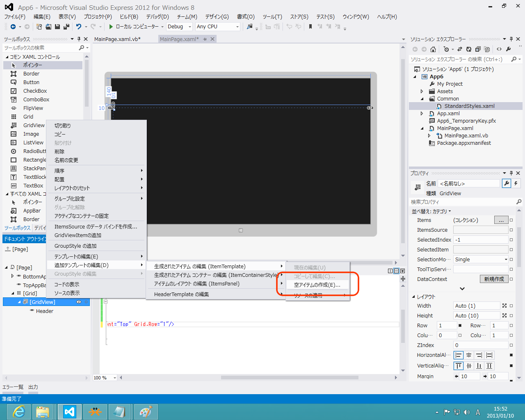Screen dimensions: 525x420
Task: Set HorizontalAlignment to Left
Action: pyautogui.click(x=459, y=355)
